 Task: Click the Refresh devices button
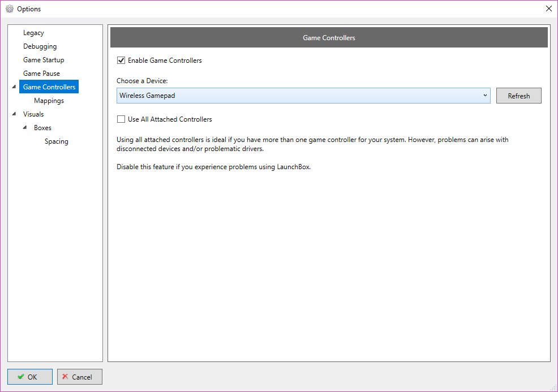coord(518,96)
